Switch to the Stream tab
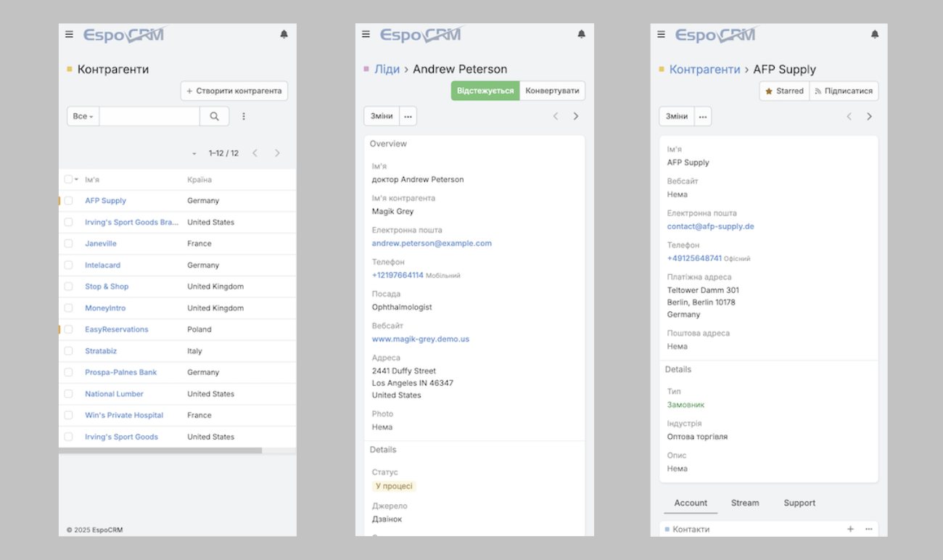 pyautogui.click(x=745, y=503)
